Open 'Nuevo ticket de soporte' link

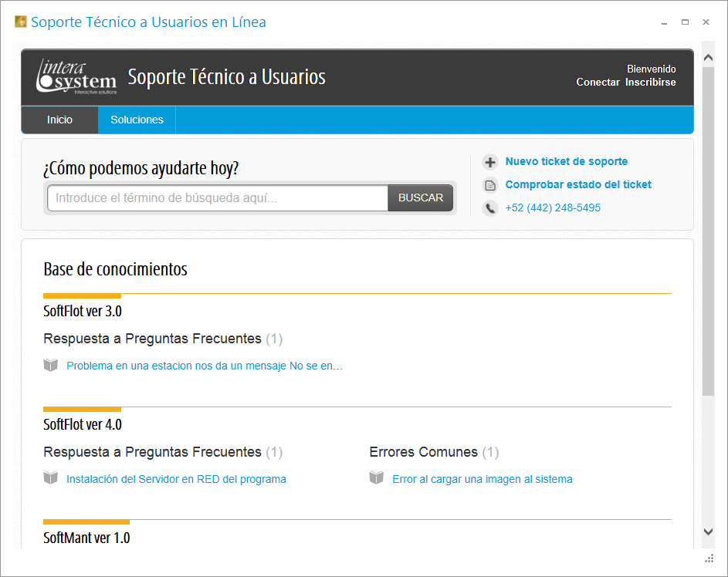566,162
